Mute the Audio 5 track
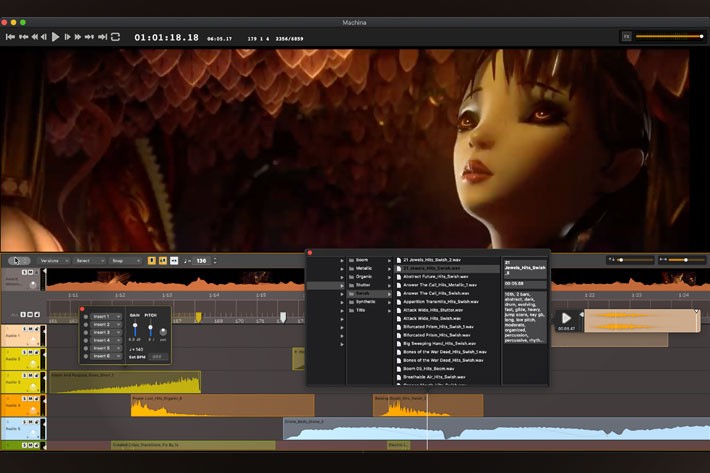The image size is (710, 473). (31, 422)
